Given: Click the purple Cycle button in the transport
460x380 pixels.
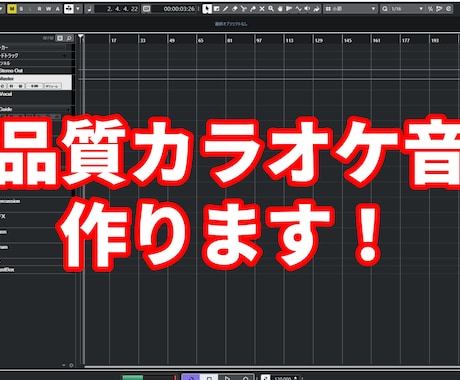Looking at the screenshot, I should click(191, 377).
